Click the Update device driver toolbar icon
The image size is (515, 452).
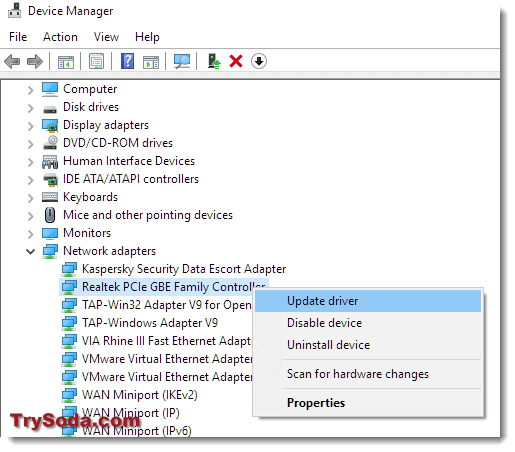point(214,61)
